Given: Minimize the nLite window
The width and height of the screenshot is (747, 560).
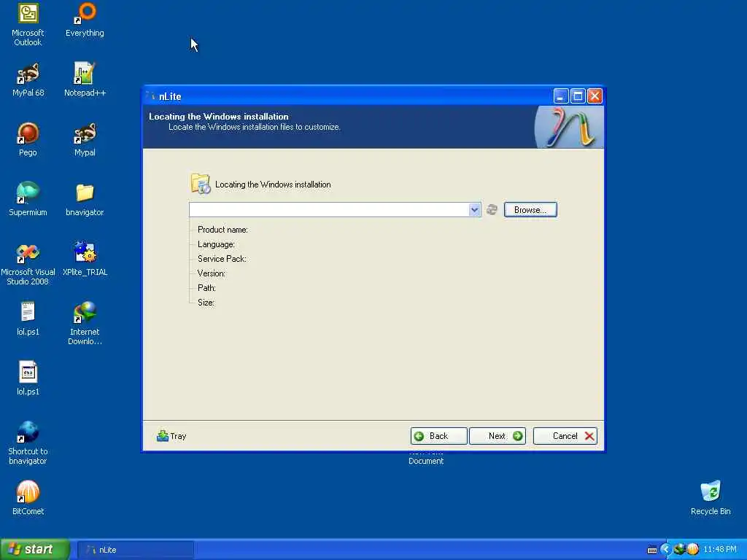Looking at the screenshot, I should pos(561,96).
